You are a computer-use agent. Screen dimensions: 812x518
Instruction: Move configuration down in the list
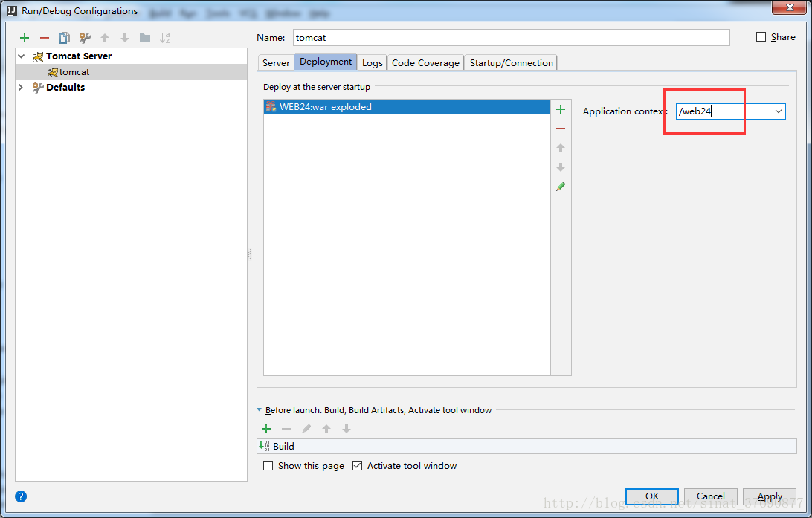[125, 38]
